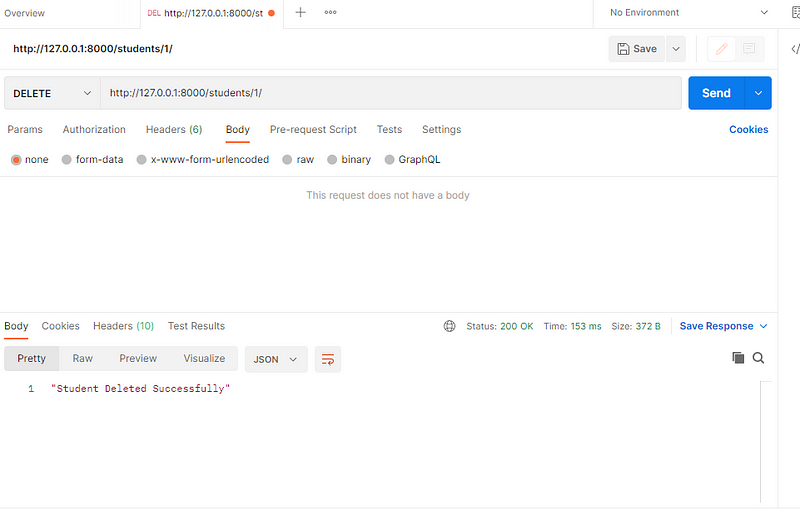Image resolution: width=800 pixels, height=509 pixels.
Task: Switch response view to Pretty
Action: click(x=32, y=359)
